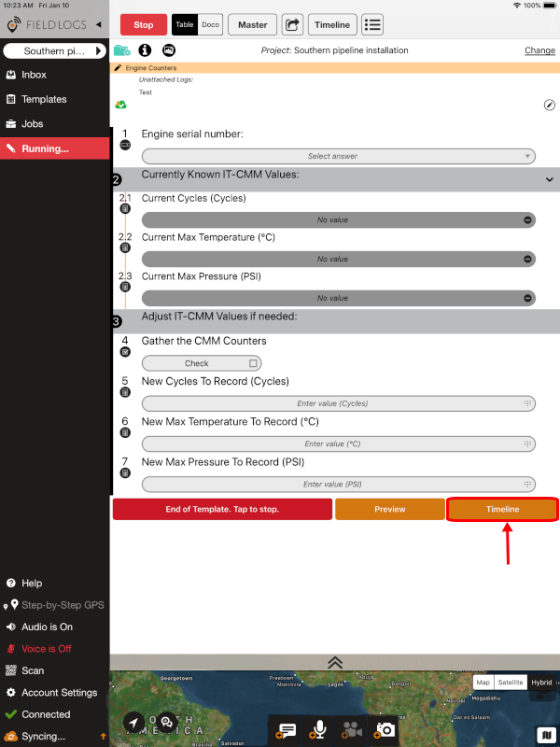
Task: Expand the map panel with double chevron
Action: coord(335,662)
